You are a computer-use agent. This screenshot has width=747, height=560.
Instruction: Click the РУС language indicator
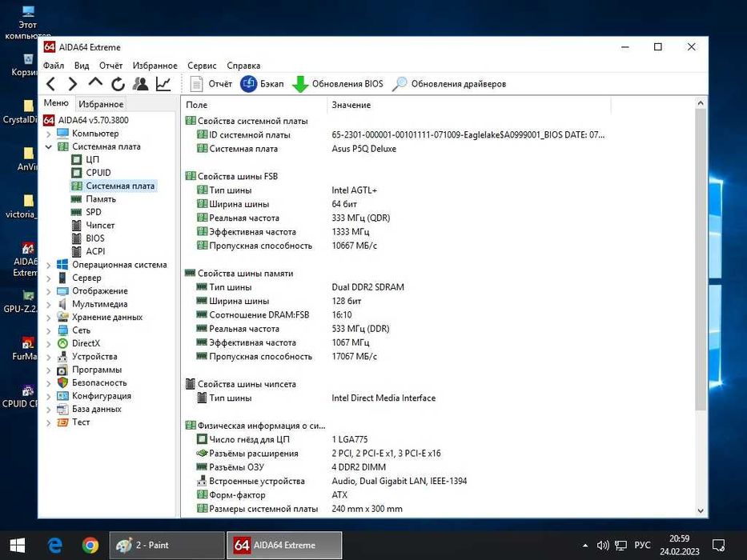tap(642, 546)
